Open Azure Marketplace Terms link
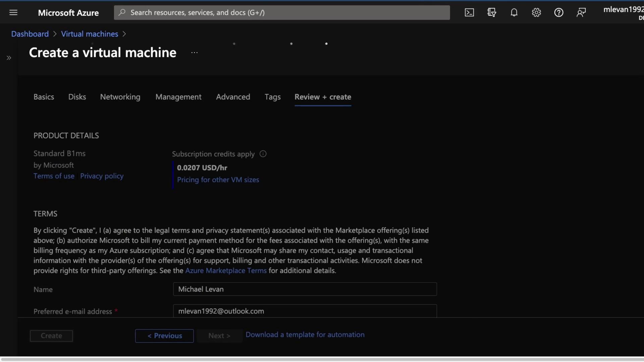Image resolution: width=644 pixels, height=362 pixels. click(x=226, y=270)
